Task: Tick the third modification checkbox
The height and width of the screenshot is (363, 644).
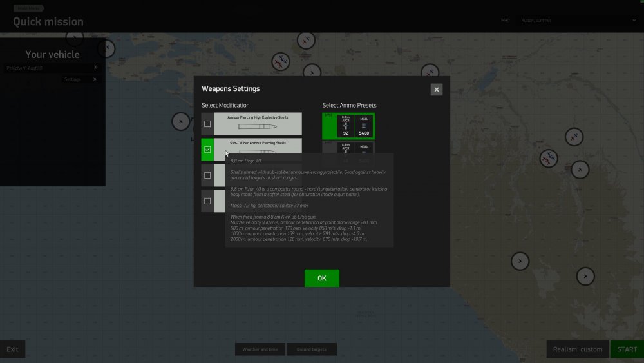Action: tap(207, 175)
